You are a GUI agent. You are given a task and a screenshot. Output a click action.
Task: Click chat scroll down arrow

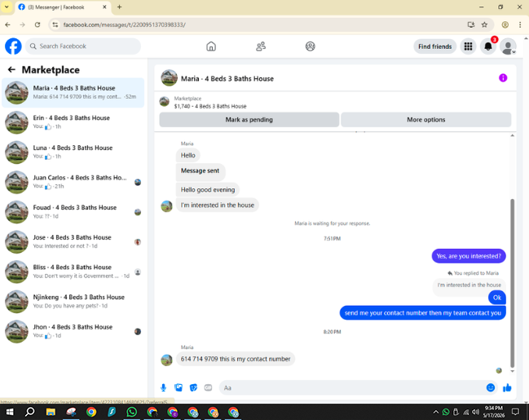[512, 371]
